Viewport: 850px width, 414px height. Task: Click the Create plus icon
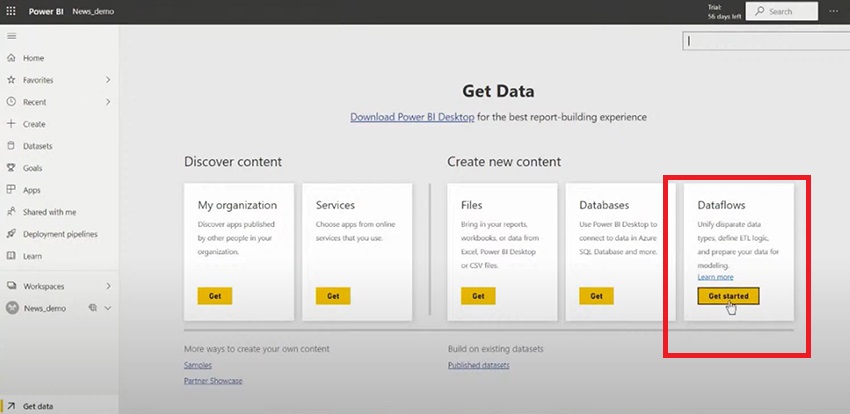[x=11, y=124]
